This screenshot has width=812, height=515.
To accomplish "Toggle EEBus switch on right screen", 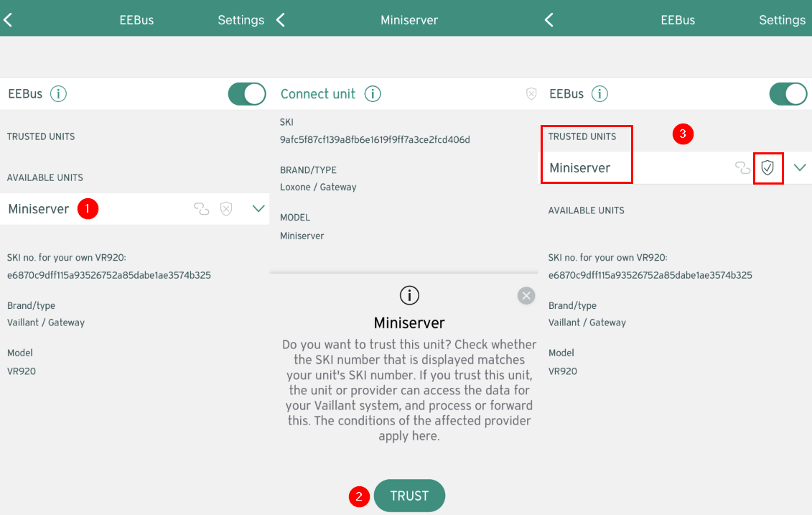I will coord(788,94).
